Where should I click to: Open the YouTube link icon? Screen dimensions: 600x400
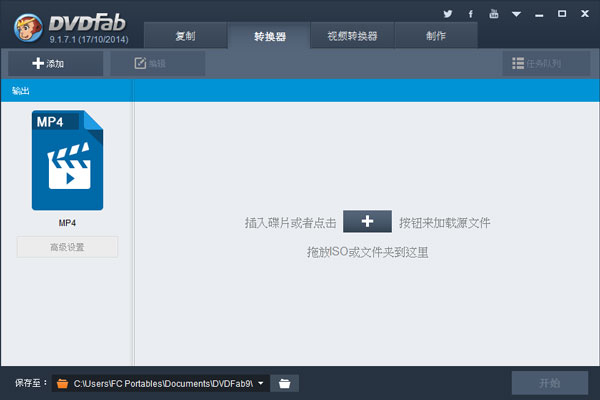pos(494,14)
